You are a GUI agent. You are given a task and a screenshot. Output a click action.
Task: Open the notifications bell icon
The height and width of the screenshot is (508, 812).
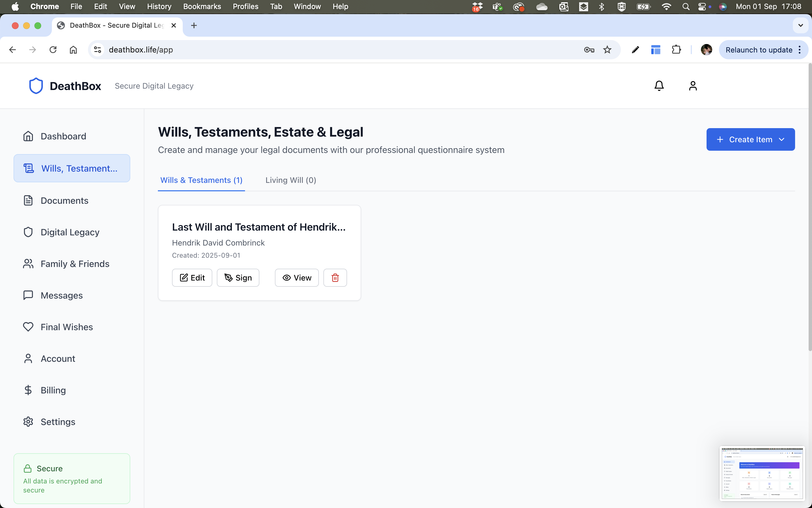point(659,86)
